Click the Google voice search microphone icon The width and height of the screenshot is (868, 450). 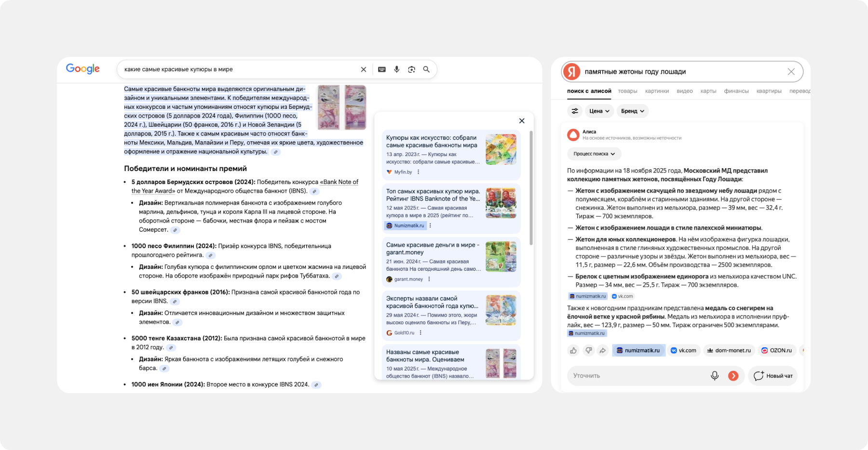(x=396, y=69)
